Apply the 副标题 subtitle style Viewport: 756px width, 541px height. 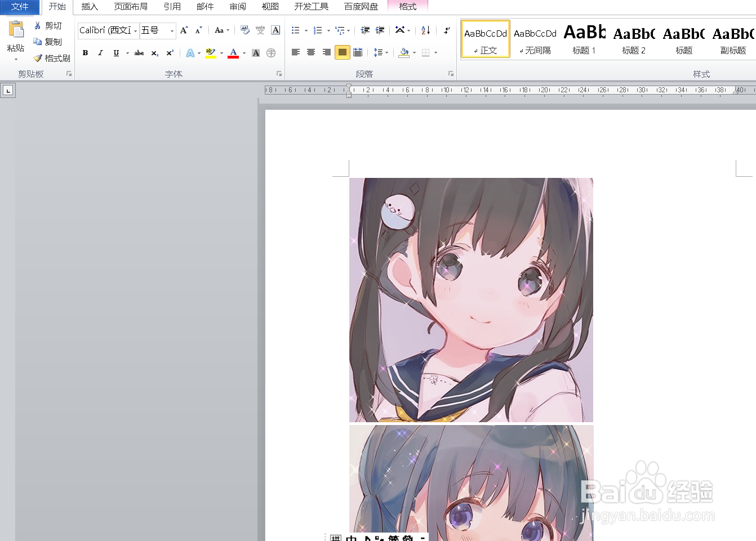[x=733, y=39]
